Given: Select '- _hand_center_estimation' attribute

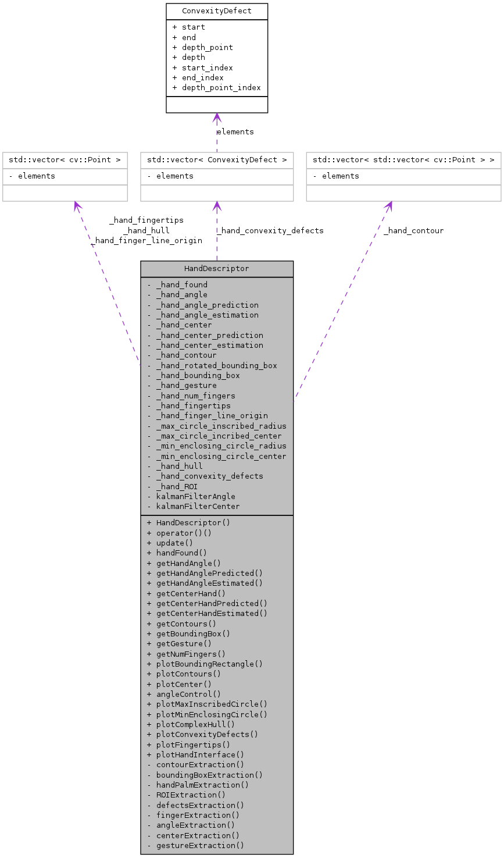Looking at the screenshot, I should pyautogui.click(x=205, y=345).
